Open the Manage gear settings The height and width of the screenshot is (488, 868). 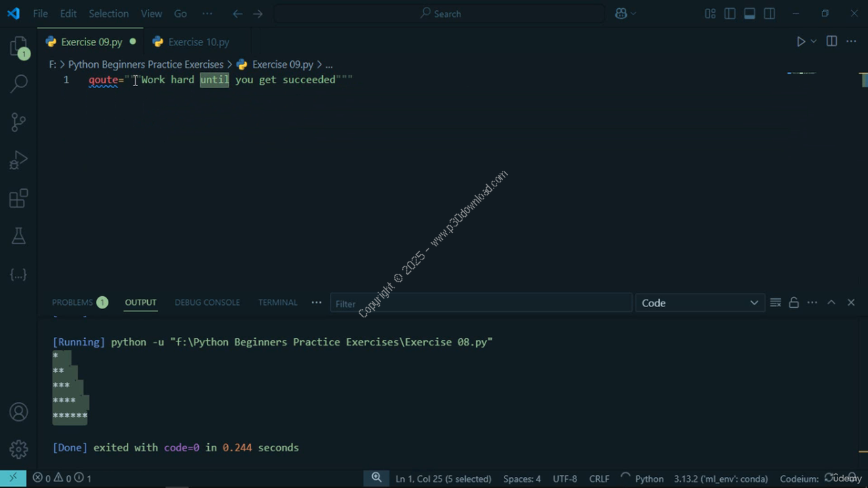click(19, 449)
